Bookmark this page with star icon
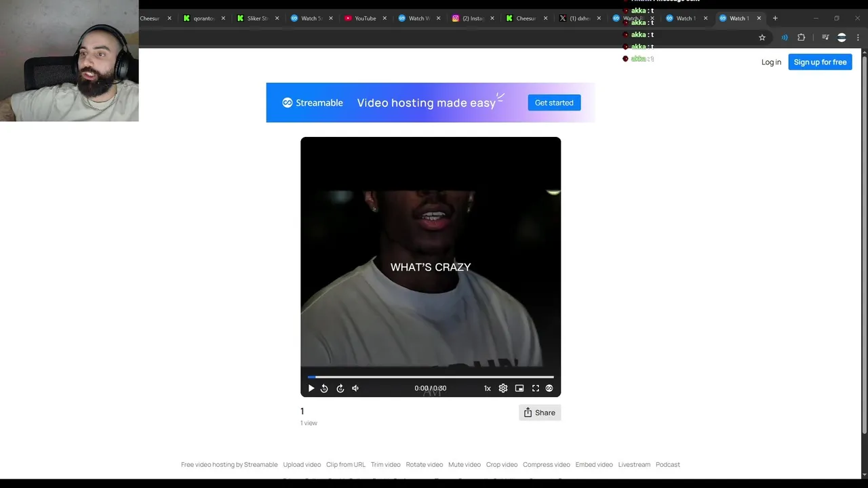 (x=762, y=37)
